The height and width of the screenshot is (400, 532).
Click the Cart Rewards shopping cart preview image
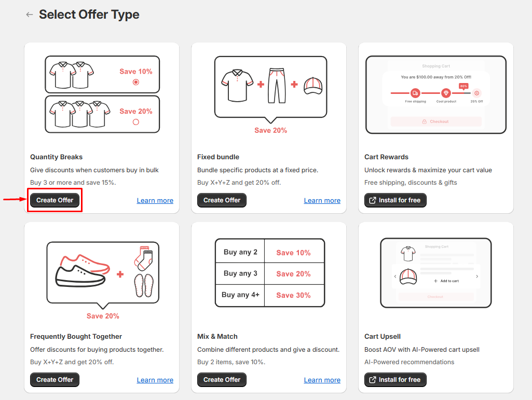[435, 94]
